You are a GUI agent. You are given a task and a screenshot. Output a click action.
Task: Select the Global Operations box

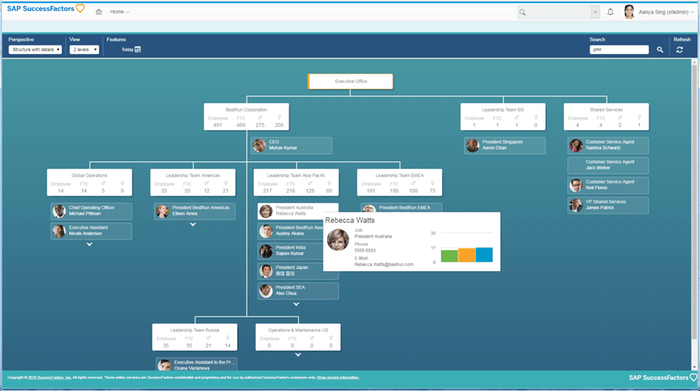coord(89,182)
